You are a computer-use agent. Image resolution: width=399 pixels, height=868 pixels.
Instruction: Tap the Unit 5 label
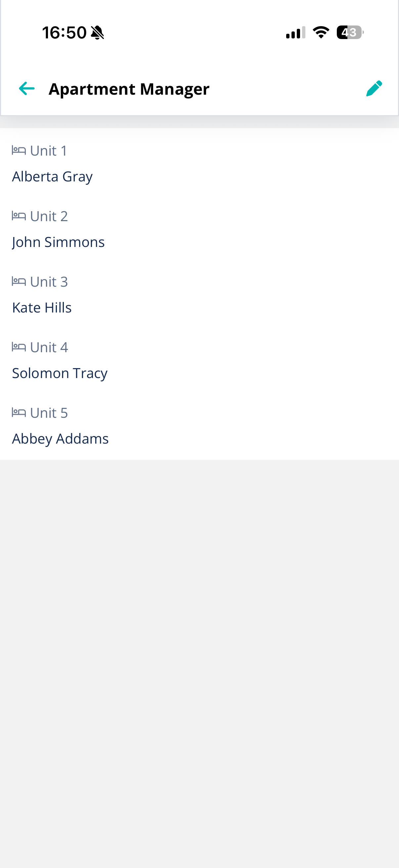[x=49, y=413]
